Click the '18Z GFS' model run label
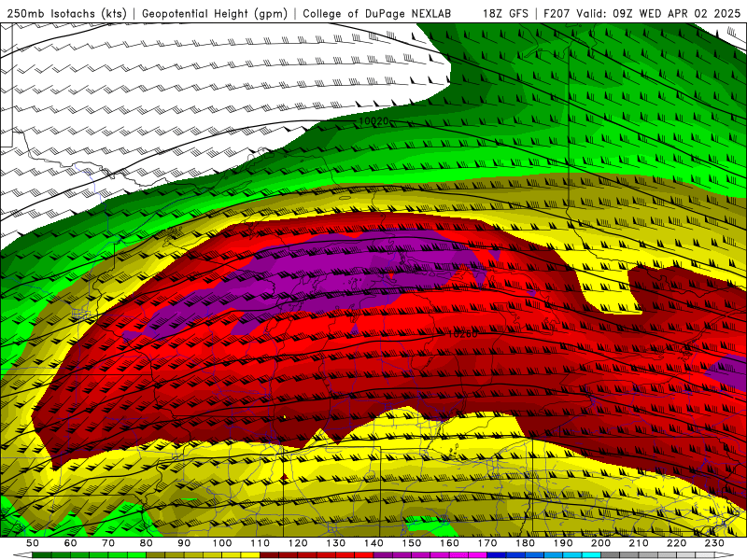The image size is (747, 560). (505, 13)
